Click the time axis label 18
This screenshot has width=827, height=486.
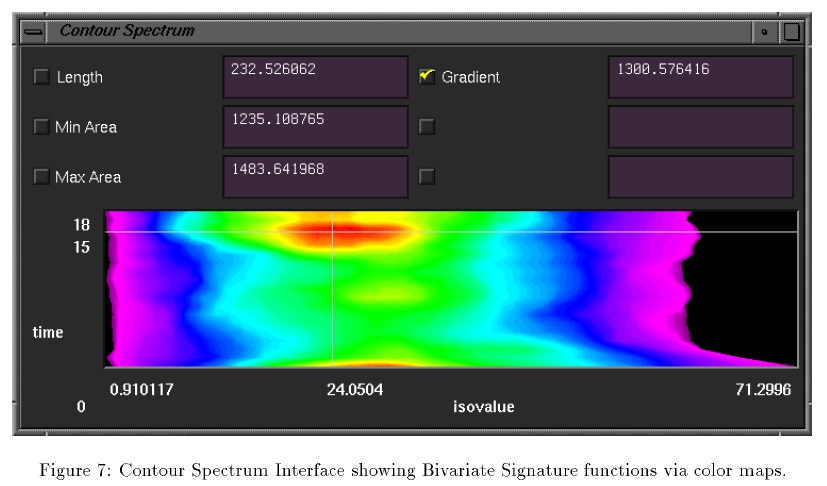(82, 225)
